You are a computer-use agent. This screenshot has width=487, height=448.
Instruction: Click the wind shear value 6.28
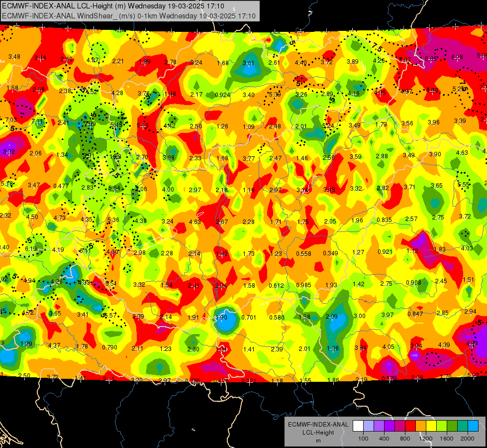[x=457, y=57]
